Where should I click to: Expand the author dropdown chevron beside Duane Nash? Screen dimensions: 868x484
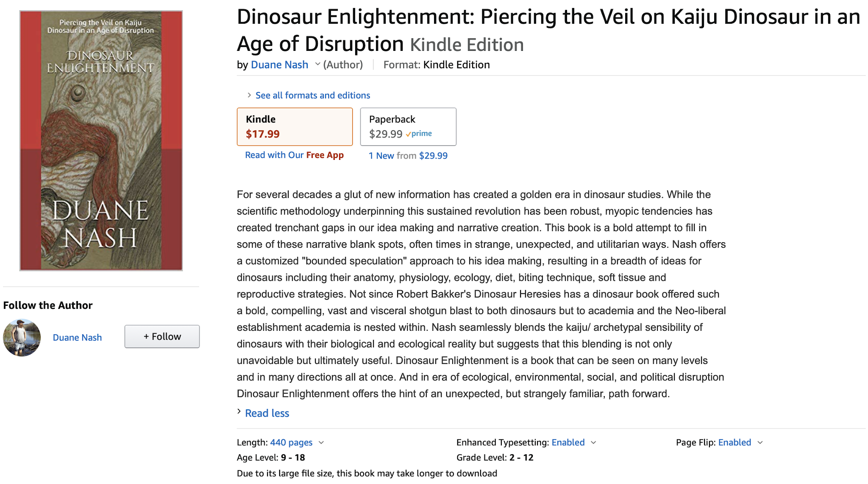click(317, 64)
